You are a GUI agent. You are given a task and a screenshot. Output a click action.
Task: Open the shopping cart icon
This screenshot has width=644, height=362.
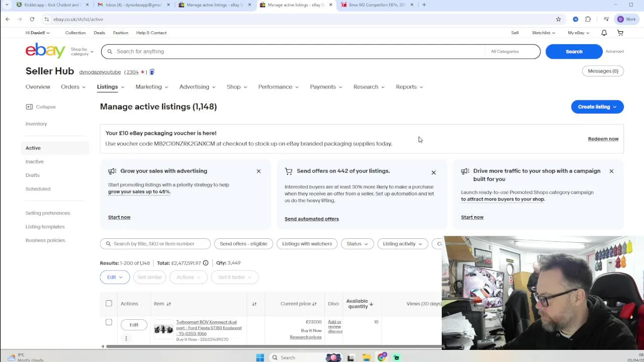pyautogui.click(x=620, y=33)
